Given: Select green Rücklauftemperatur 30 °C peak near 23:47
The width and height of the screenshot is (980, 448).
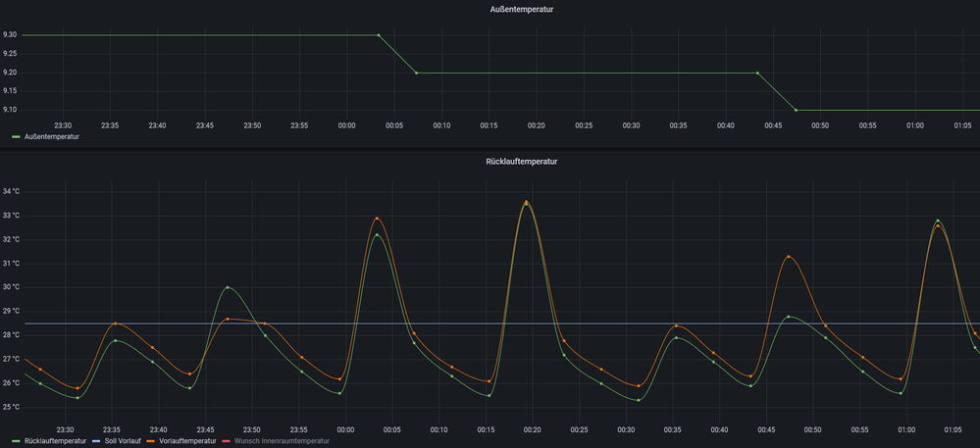Looking at the screenshot, I should point(228,287).
